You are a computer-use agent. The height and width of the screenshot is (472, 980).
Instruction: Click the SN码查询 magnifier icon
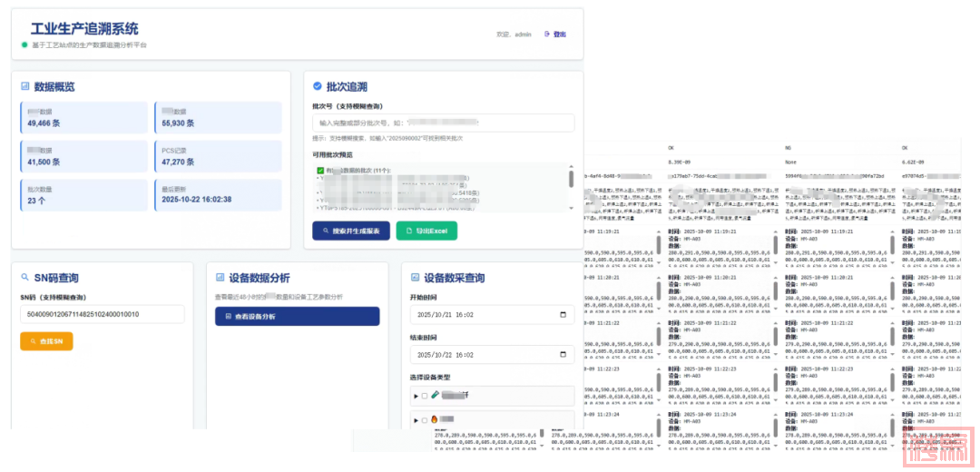pyautogui.click(x=25, y=278)
